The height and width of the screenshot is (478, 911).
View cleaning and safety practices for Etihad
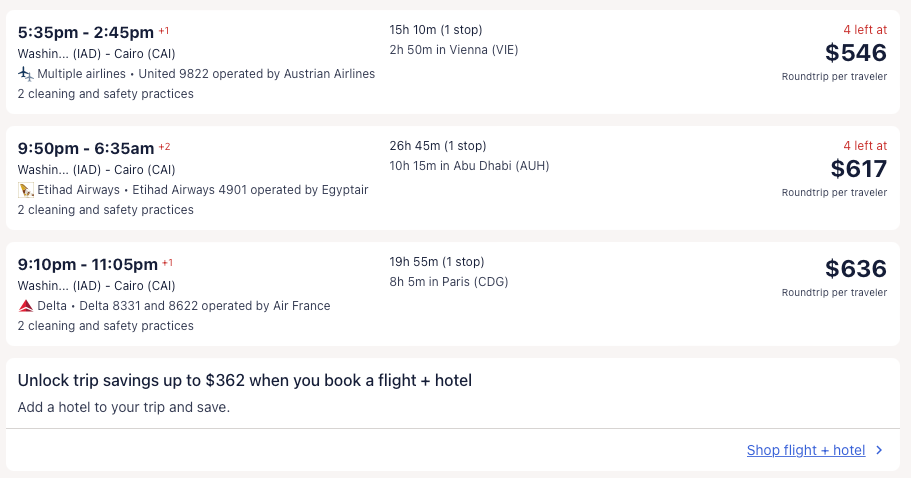(106, 210)
